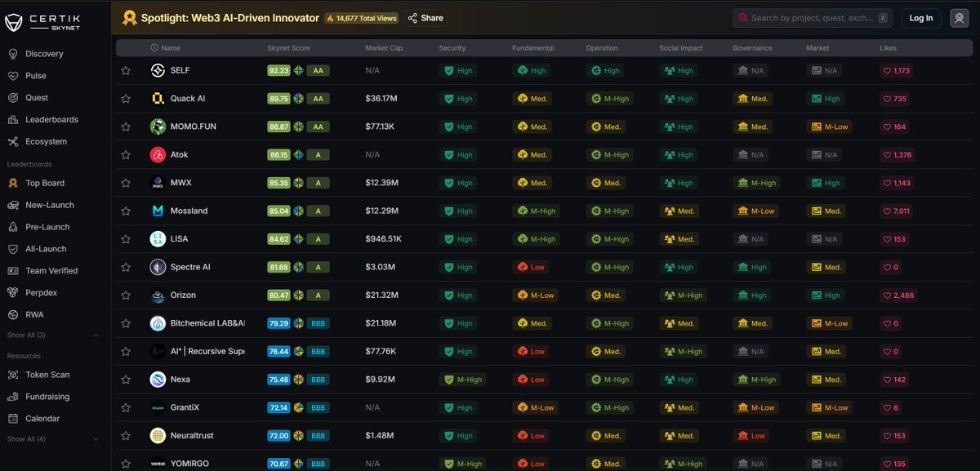Sort by the Market Cap column

point(383,48)
